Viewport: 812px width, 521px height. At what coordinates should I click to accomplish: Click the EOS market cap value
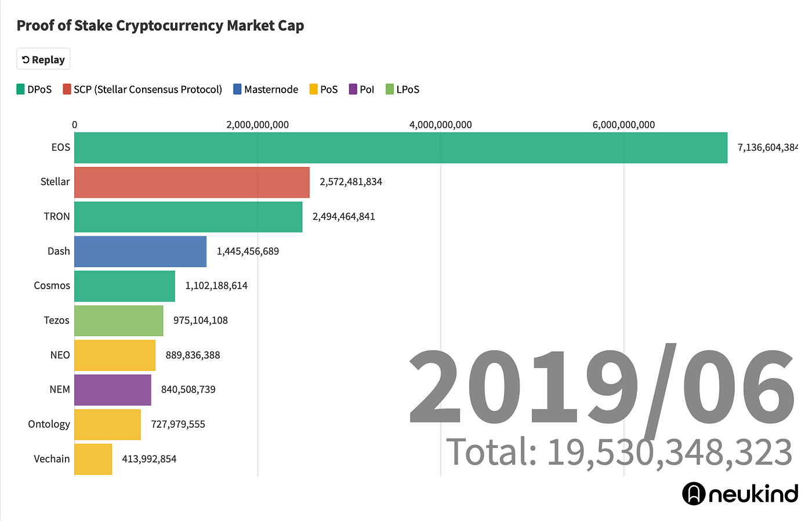coord(768,148)
